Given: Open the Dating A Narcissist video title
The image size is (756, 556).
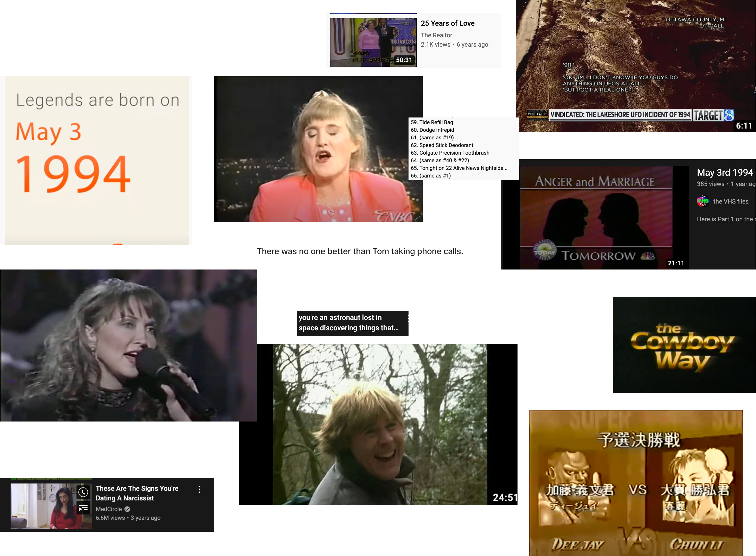Looking at the screenshot, I should 137,493.
